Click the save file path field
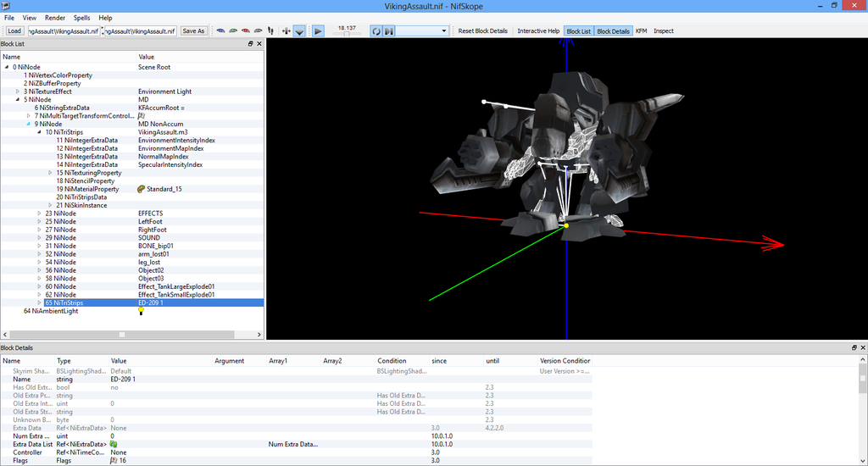Viewport: 868px width, 466px height. click(140, 31)
